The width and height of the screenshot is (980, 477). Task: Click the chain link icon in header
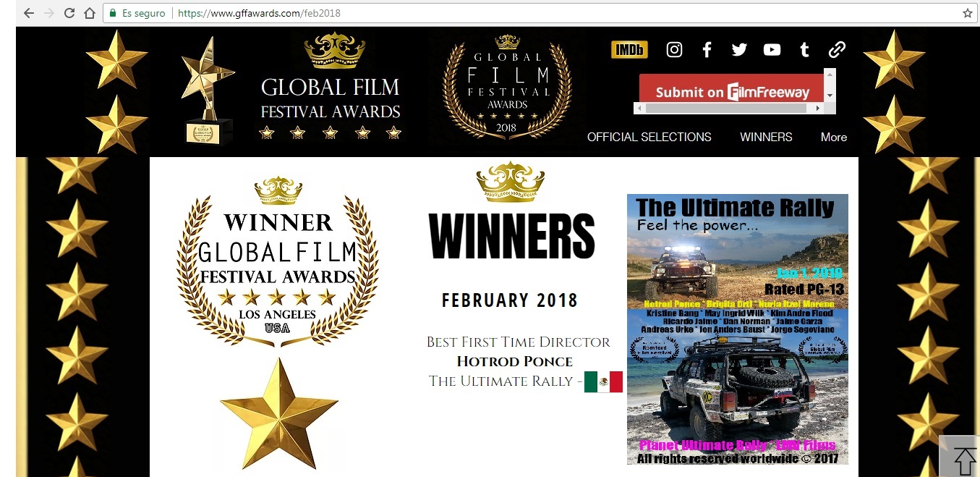(x=837, y=49)
